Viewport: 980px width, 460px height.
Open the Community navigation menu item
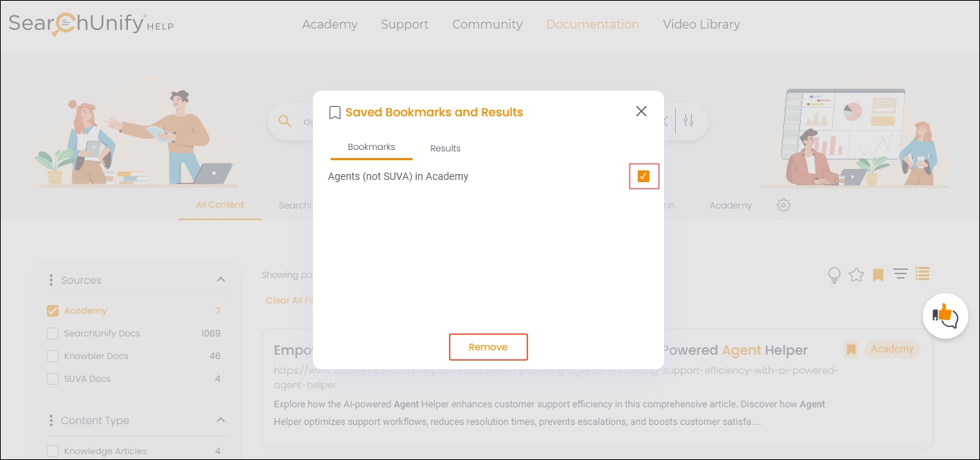click(487, 24)
